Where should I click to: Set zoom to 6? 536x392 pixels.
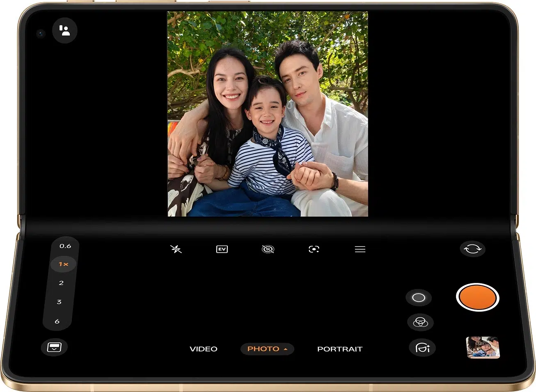tap(57, 321)
